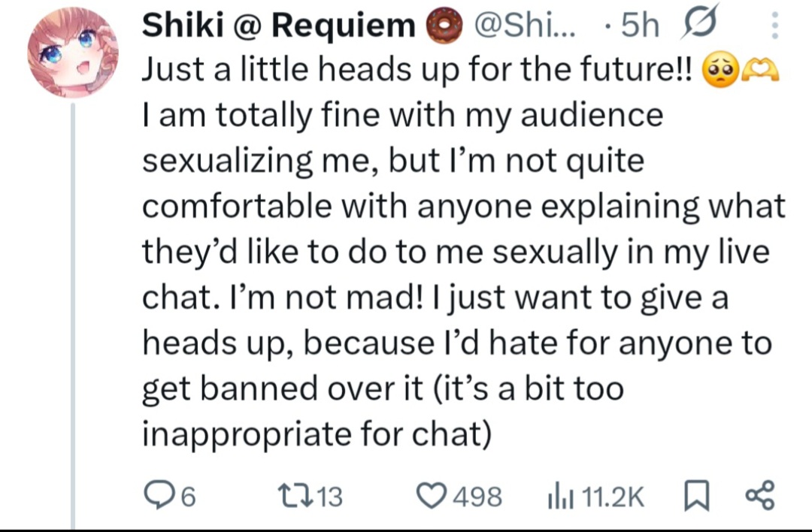Click the donut emoji next to the name
This screenshot has height=532, width=812.
coord(441,28)
